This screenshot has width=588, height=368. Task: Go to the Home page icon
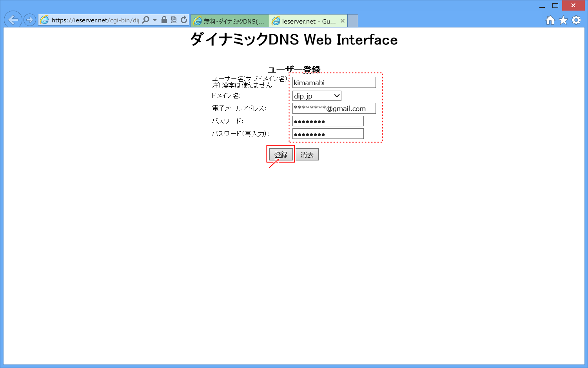pos(550,20)
